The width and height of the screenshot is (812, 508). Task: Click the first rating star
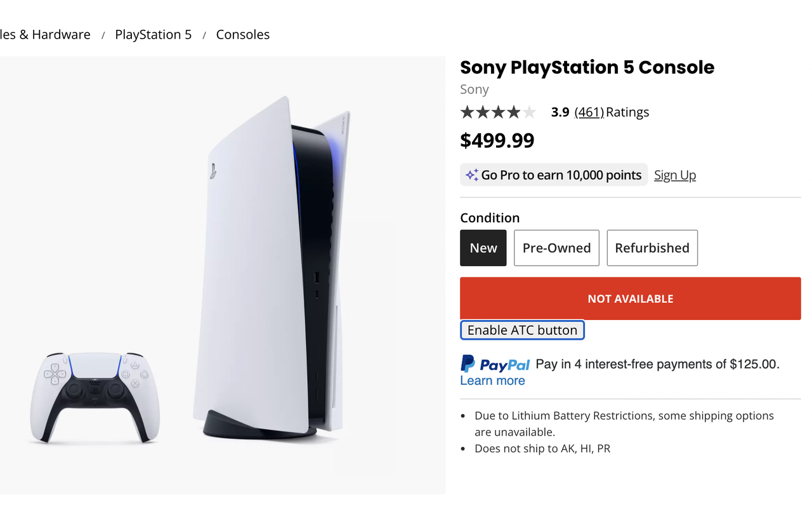466,112
